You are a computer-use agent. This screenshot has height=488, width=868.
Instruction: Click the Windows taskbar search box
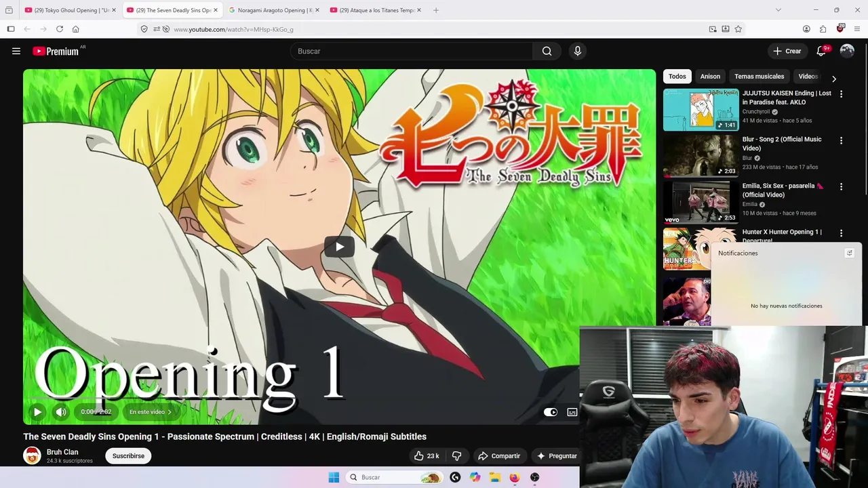393,477
